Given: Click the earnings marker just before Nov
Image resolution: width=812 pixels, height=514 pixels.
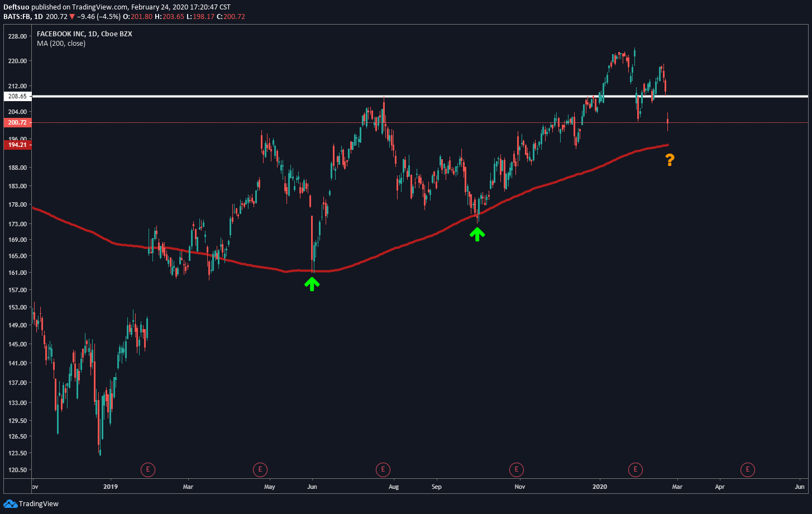Looking at the screenshot, I should [516, 469].
